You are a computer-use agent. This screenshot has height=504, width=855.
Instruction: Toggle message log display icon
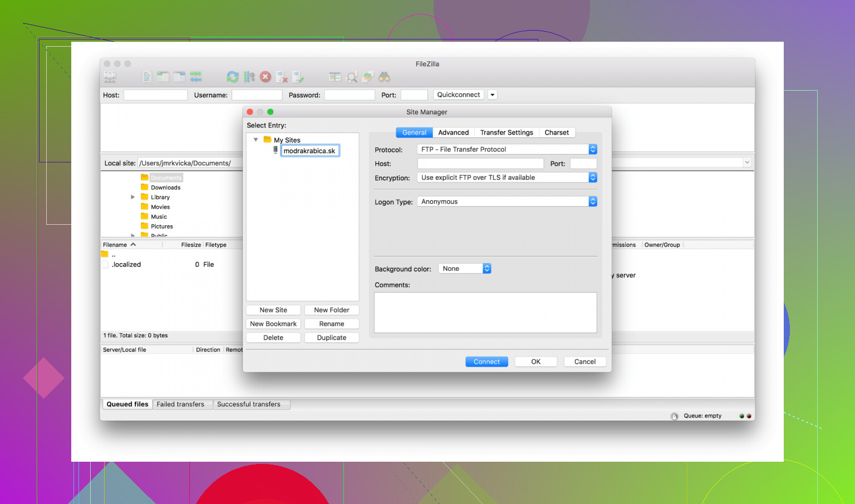[x=147, y=77]
